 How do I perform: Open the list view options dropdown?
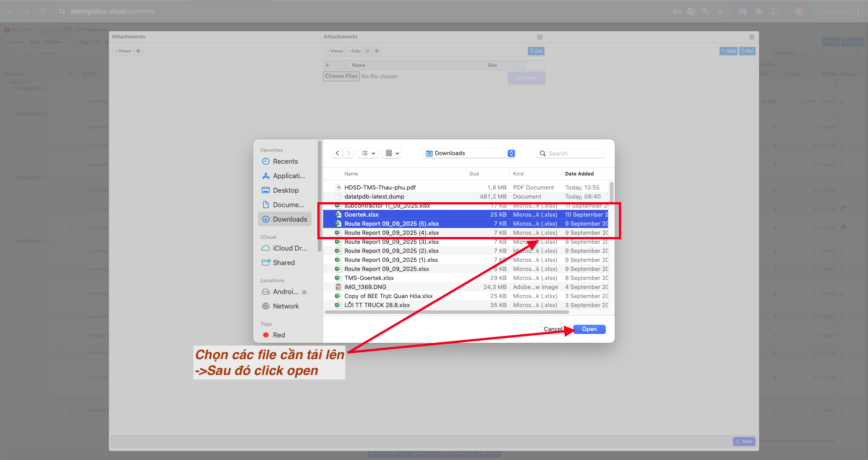[x=368, y=153]
